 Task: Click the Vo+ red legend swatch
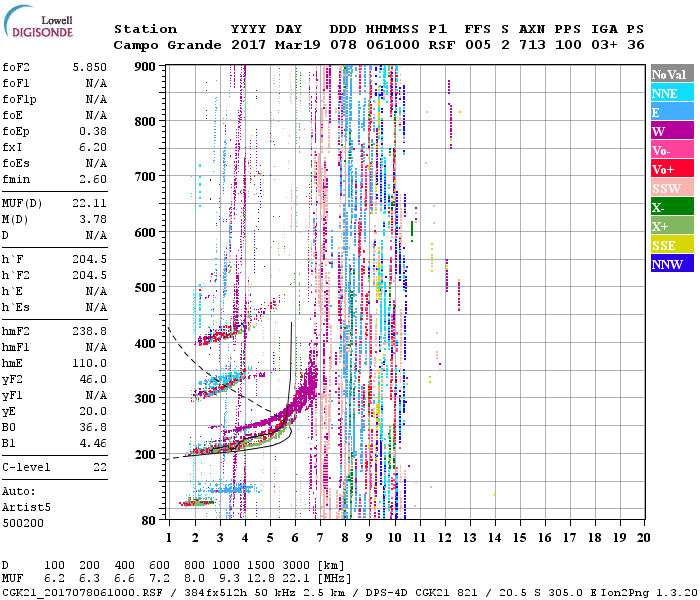click(672, 169)
